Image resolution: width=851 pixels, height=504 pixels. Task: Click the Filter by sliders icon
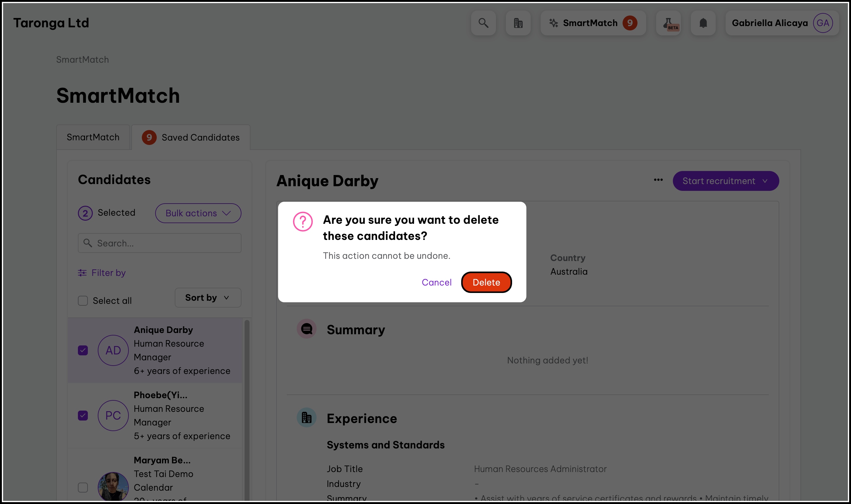[x=82, y=273]
